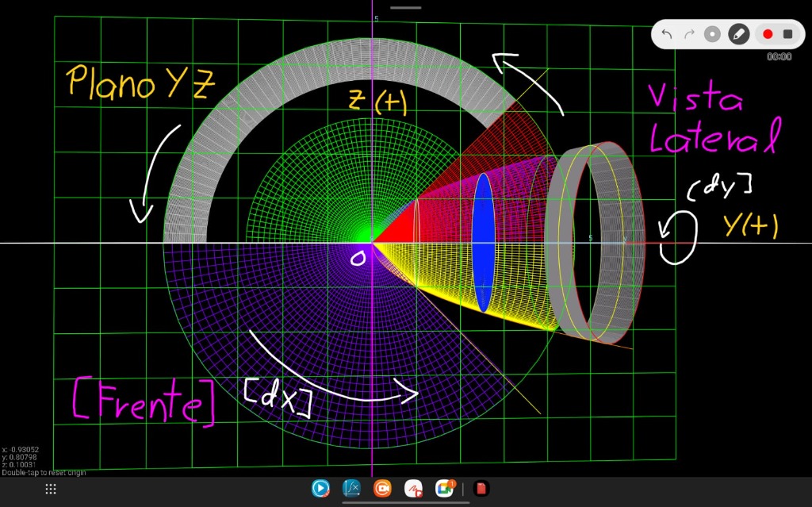Open the app drawer grid icon
Screen dimensions: 812x507
pyautogui.click(x=51, y=489)
